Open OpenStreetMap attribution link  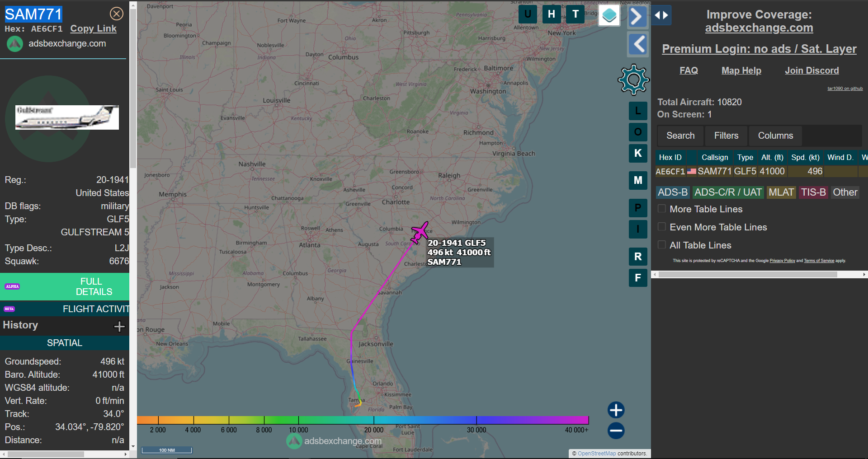click(597, 454)
